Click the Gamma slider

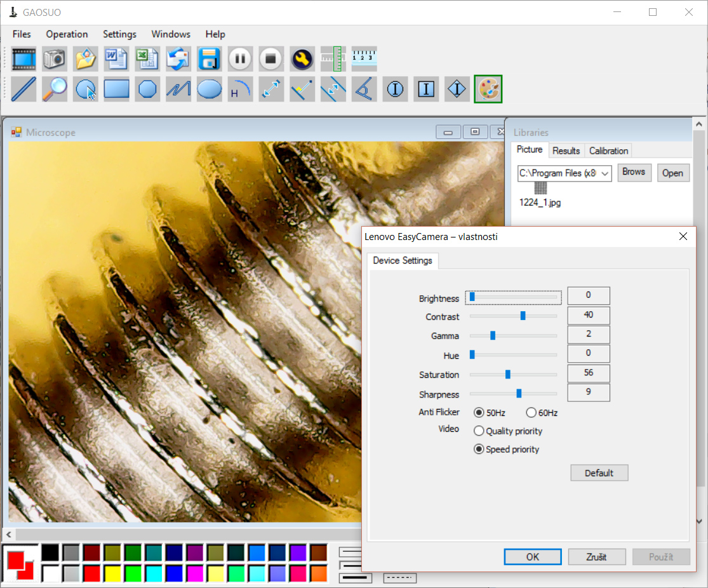tap(514, 335)
